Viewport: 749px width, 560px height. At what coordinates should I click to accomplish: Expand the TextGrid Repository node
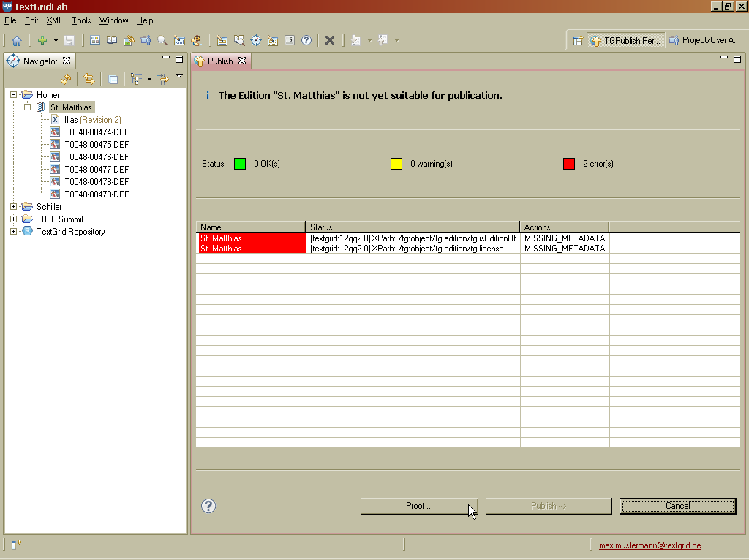click(x=14, y=232)
